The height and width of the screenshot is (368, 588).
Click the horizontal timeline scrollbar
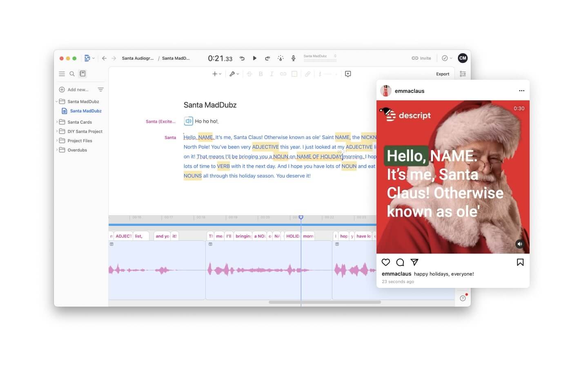325,302
